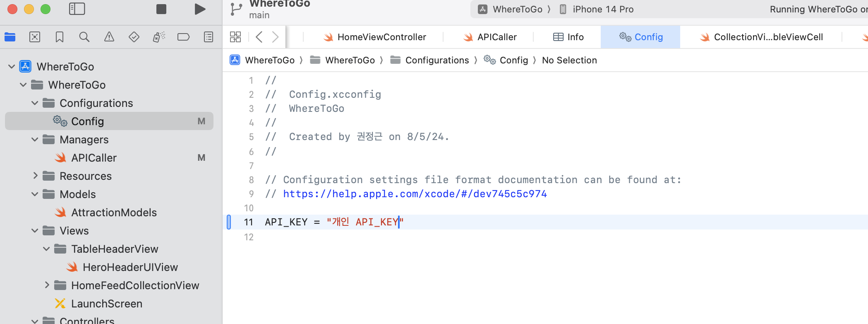The width and height of the screenshot is (868, 324).
Task: Collapse the WhereToGo project root
Action: [12, 66]
